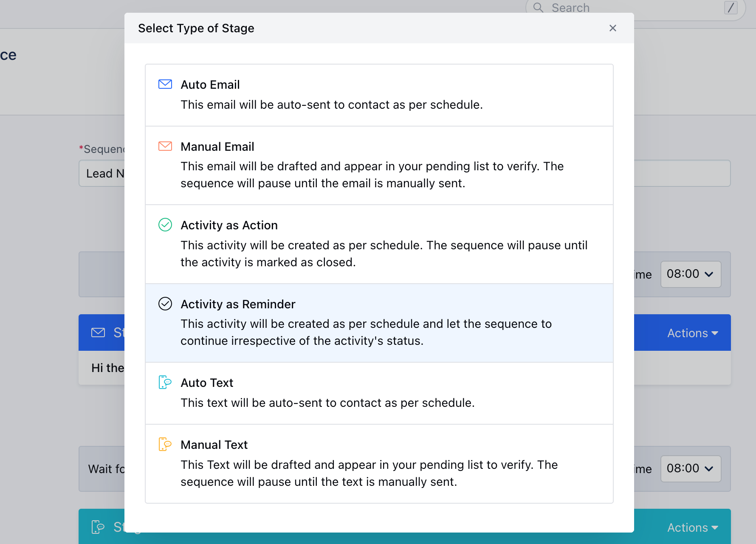
Task: Click the Auto Text phone chat icon
Action: point(165,382)
